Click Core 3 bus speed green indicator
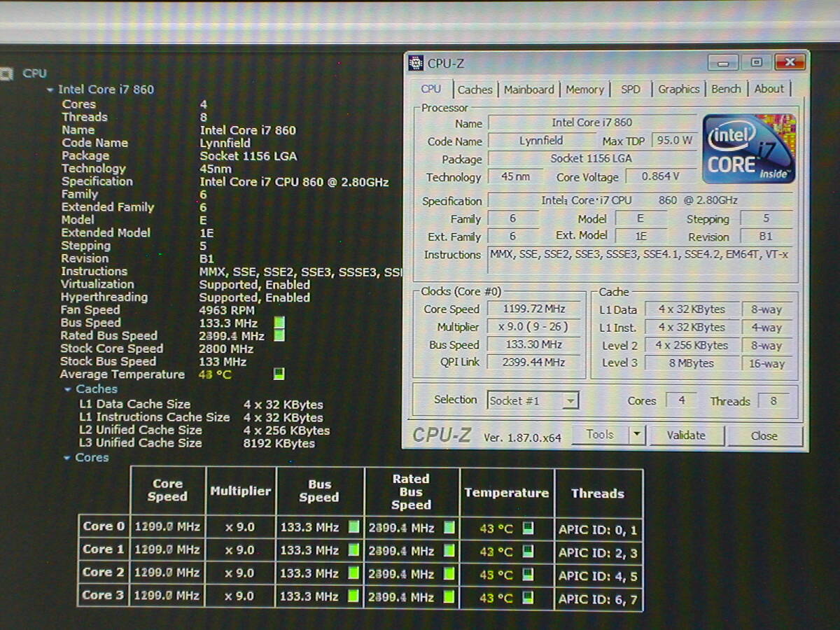840x630 pixels. tap(354, 596)
